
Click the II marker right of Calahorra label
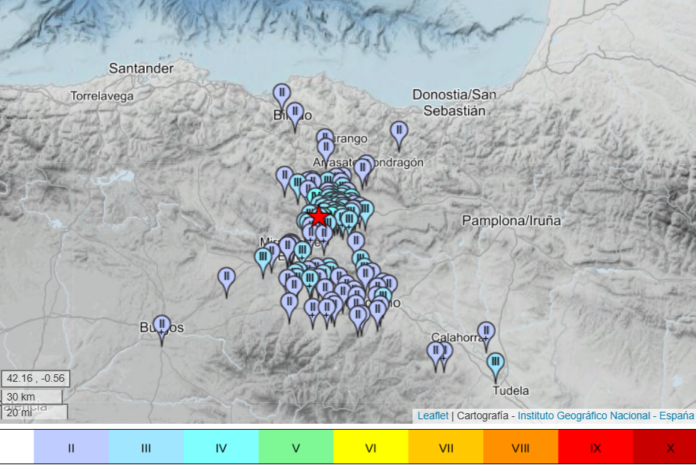click(486, 337)
